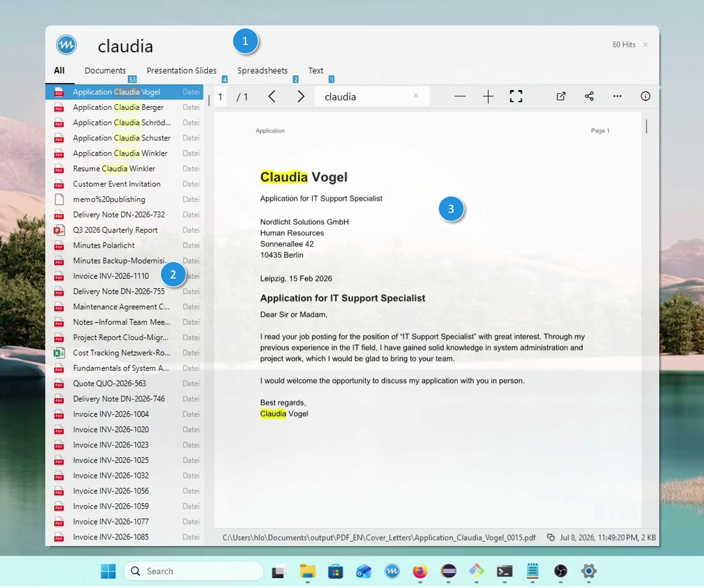Select Invoice INV-2026-1085 result
This screenshot has width=704, height=588.
tap(124, 537)
